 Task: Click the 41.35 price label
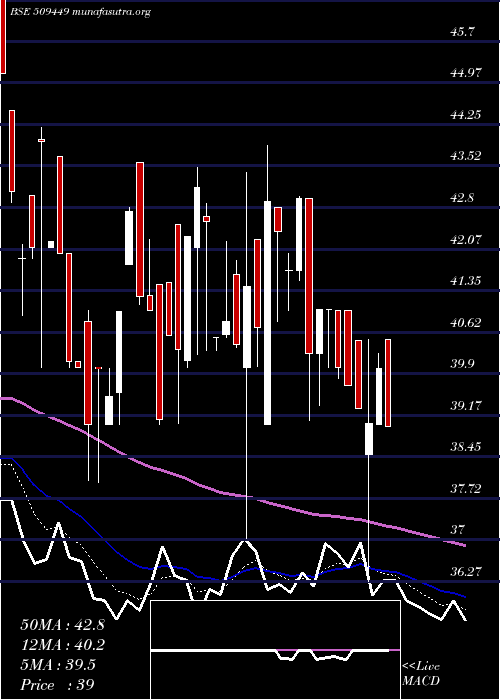click(466, 281)
